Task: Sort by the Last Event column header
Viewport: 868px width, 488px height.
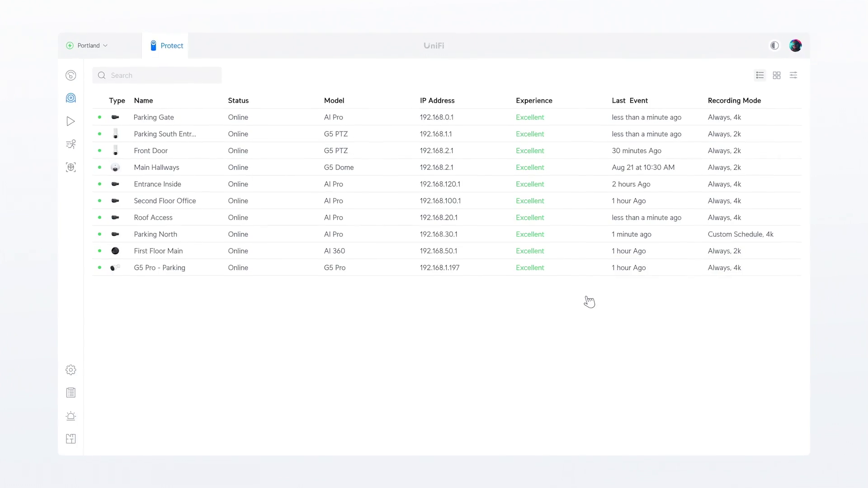Action: click(630, 100)
